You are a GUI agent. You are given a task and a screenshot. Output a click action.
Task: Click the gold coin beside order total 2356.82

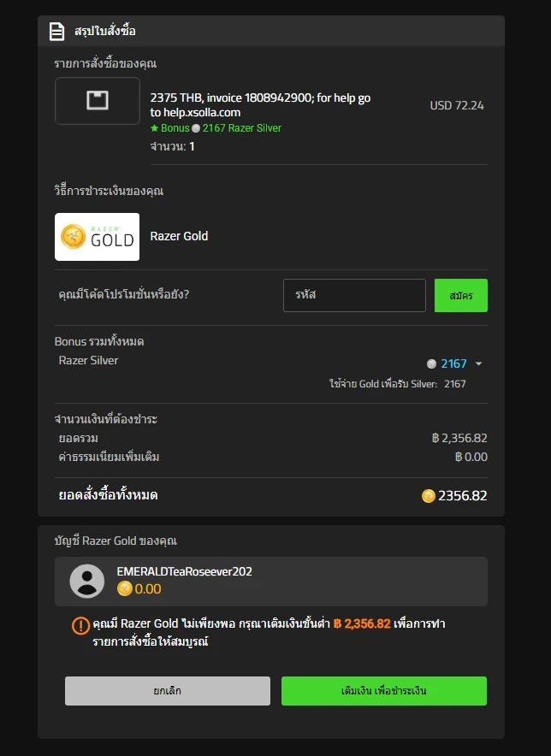click(x=429, y=496)
